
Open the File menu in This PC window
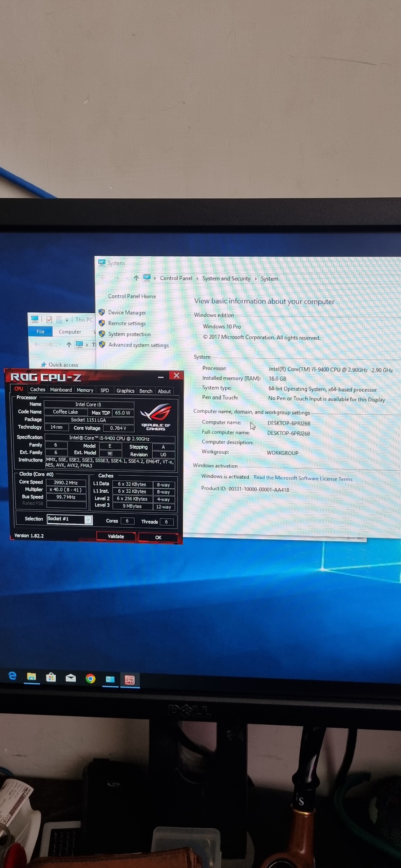click(40, 332)
